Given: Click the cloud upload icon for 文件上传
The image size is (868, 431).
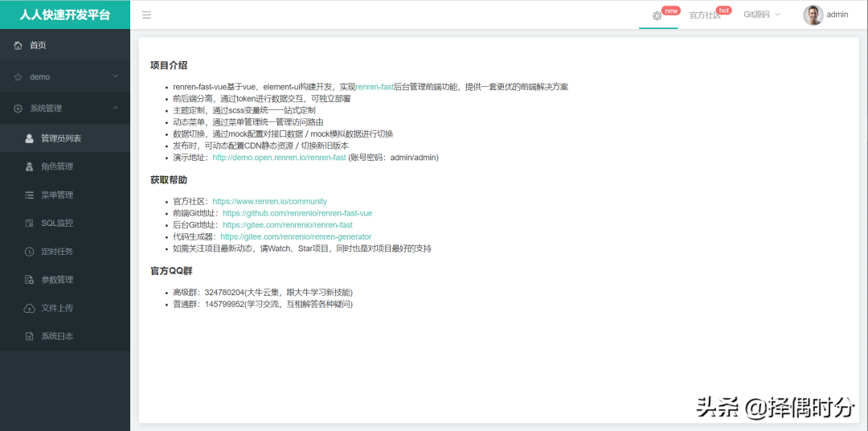Looking at the screenshot, I should 30,308.
